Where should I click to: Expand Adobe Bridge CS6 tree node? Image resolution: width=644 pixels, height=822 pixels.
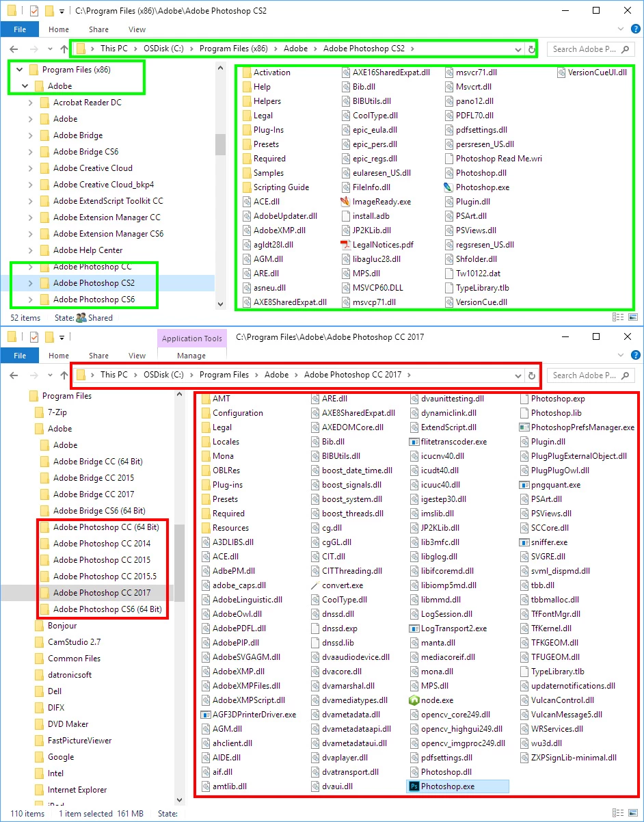[30, 152]
